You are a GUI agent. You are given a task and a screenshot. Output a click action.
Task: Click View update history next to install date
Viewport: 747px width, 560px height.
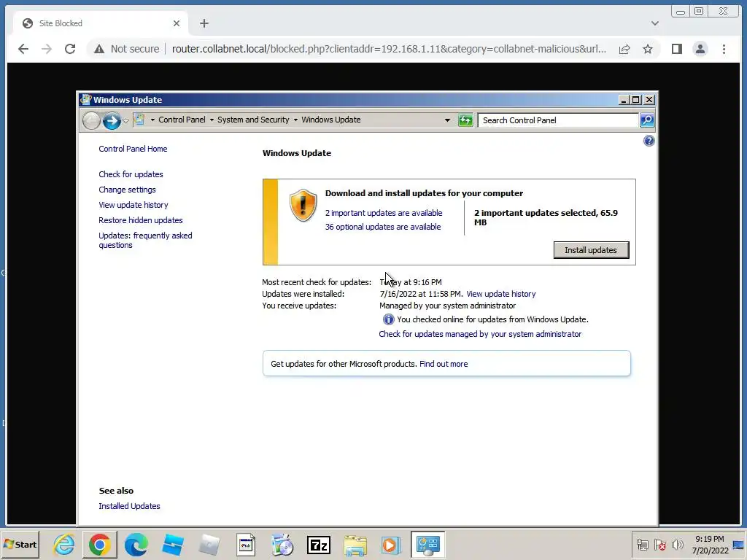click(x=500, y=294)
